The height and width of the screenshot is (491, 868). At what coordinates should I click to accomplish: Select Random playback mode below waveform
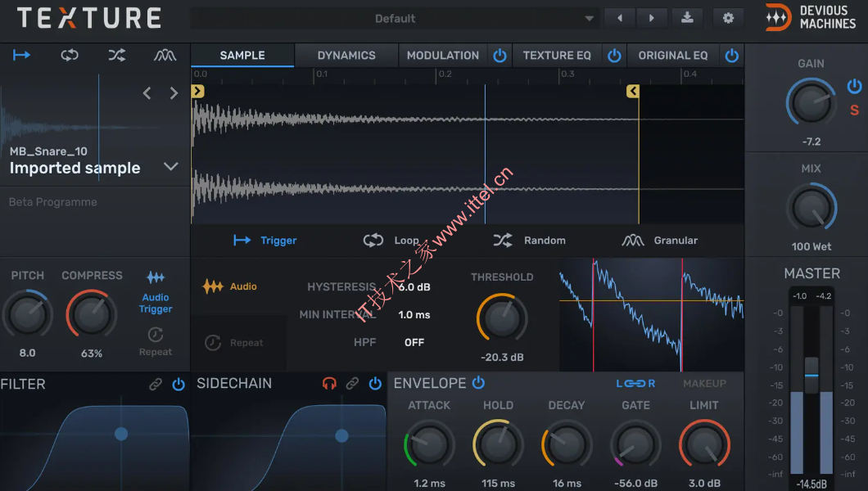[529, 241]
